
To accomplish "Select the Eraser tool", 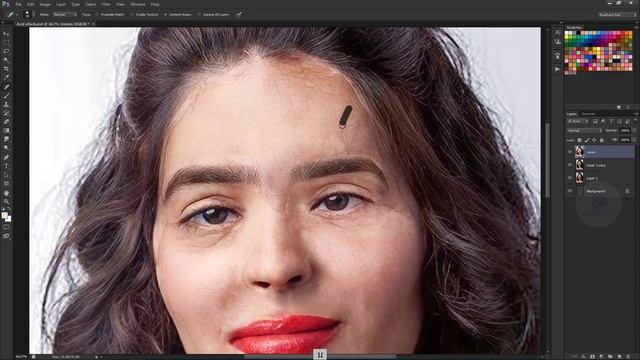I will (x=6, y=122).
